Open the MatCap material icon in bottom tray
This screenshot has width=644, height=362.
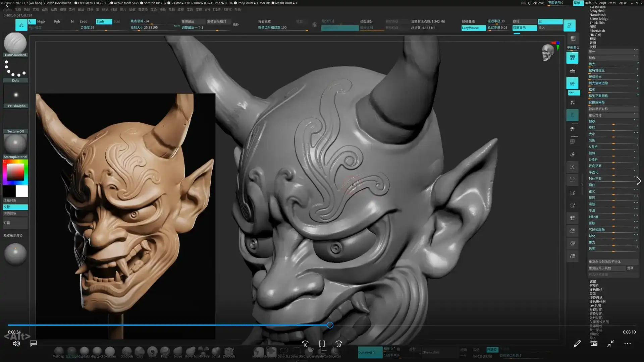[x=59, y=350]
